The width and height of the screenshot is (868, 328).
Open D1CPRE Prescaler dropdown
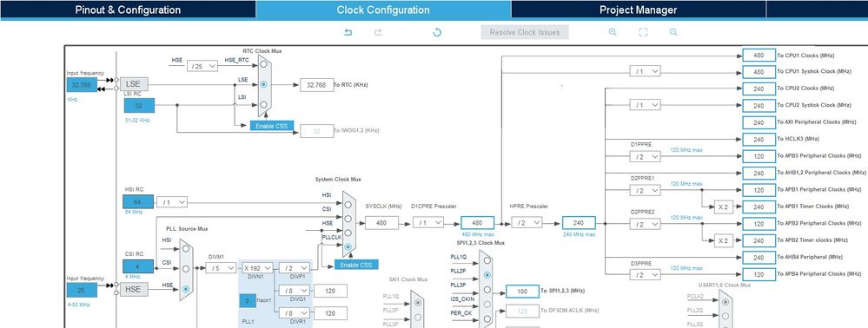coord(428,222)
